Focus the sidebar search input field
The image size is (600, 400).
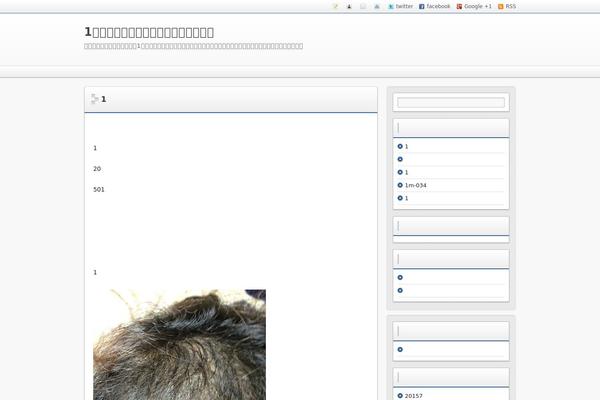451,103
